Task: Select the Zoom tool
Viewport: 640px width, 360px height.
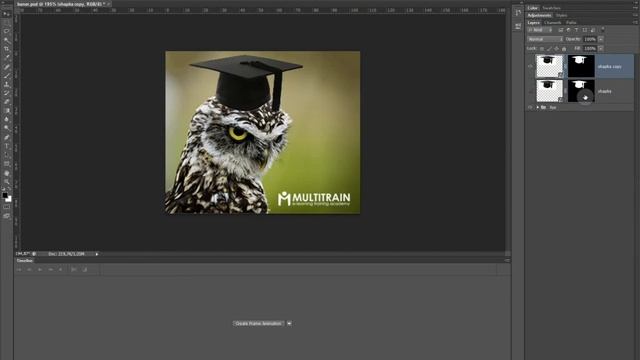Action: click(6, 182)
